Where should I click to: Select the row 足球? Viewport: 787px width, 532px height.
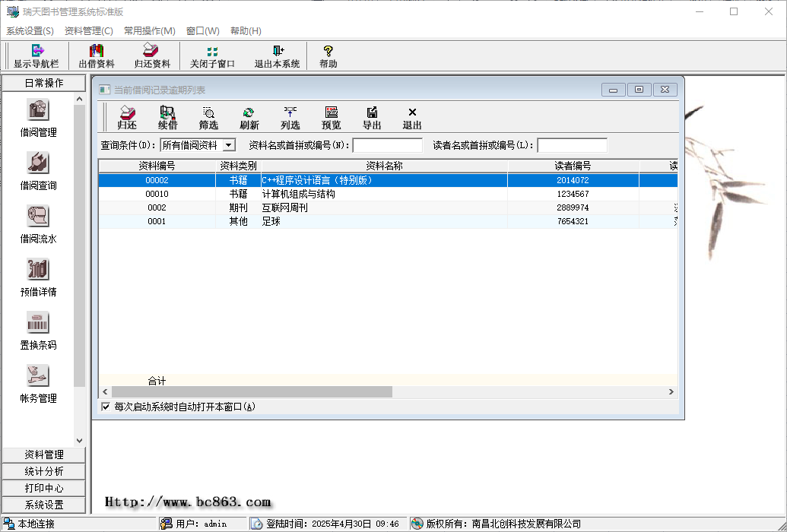pyautogui.click(x=388, y=221)
